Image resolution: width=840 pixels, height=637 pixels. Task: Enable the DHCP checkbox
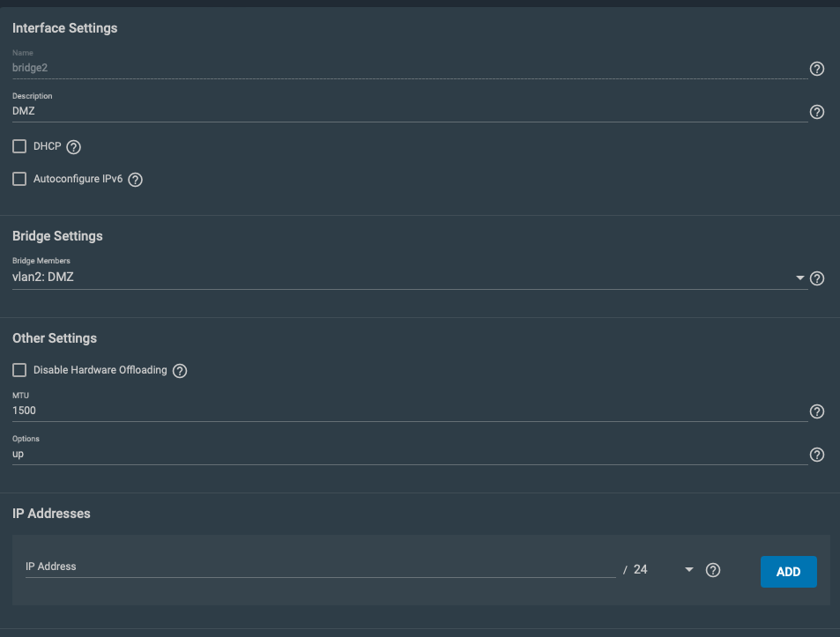tap(19, 146)
